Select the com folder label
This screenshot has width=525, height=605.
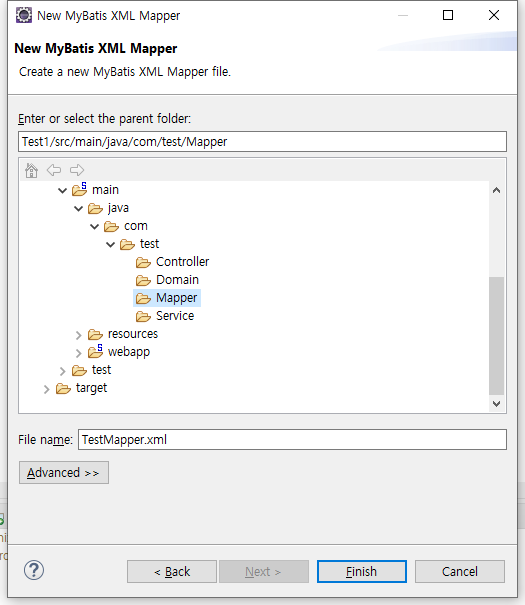136,226
